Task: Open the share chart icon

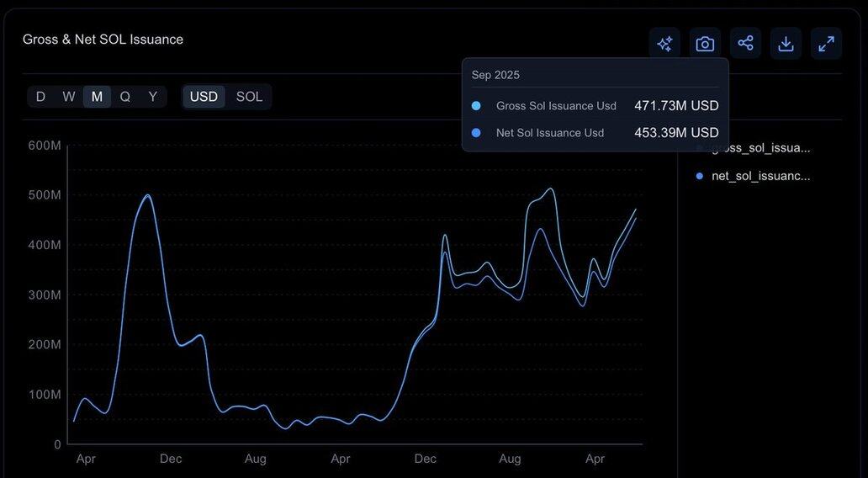Action: 745,44
